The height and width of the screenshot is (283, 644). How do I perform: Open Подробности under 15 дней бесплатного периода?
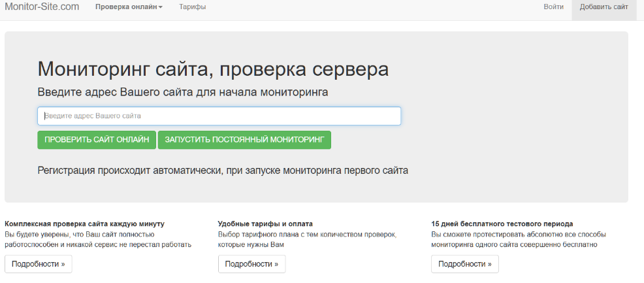tap(465, 264)
